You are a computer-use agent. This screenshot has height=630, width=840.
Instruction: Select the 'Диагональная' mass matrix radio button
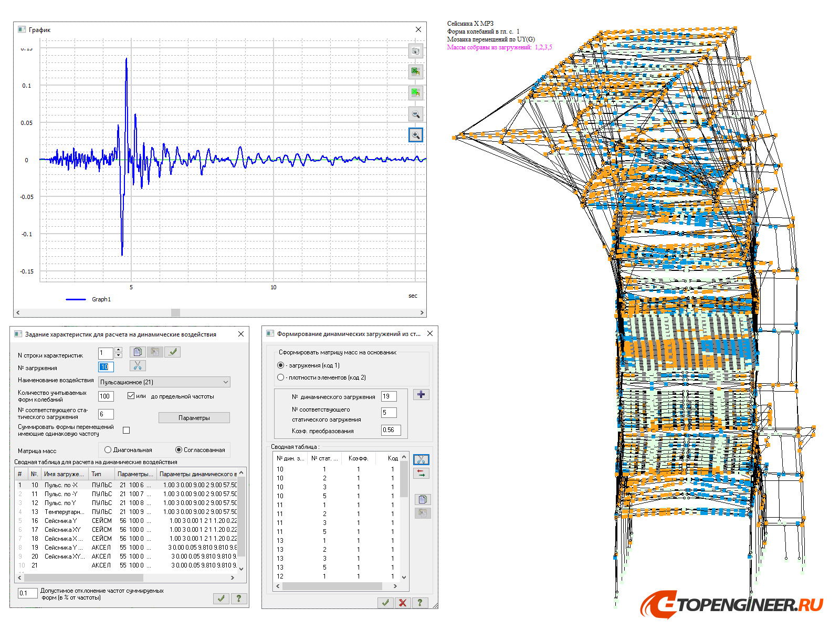click(x=108, y=450)
